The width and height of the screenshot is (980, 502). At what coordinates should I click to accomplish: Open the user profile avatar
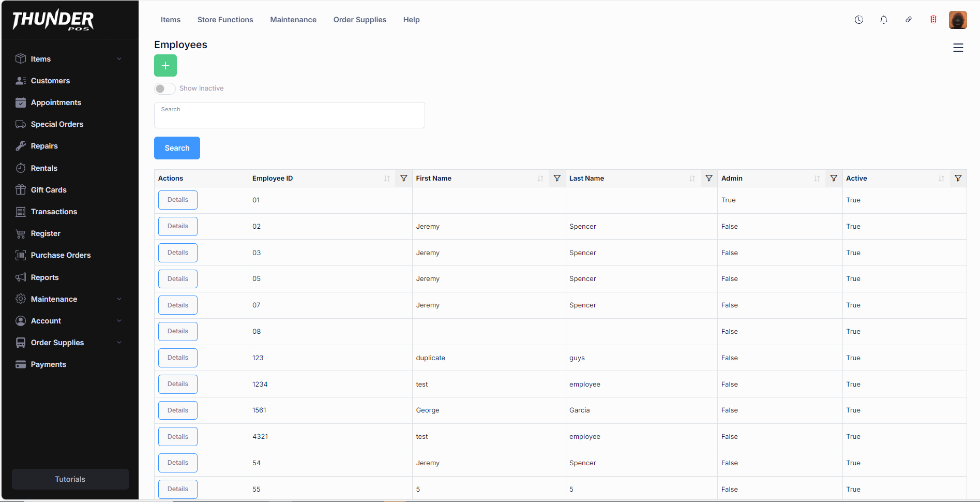coord(957,20)
